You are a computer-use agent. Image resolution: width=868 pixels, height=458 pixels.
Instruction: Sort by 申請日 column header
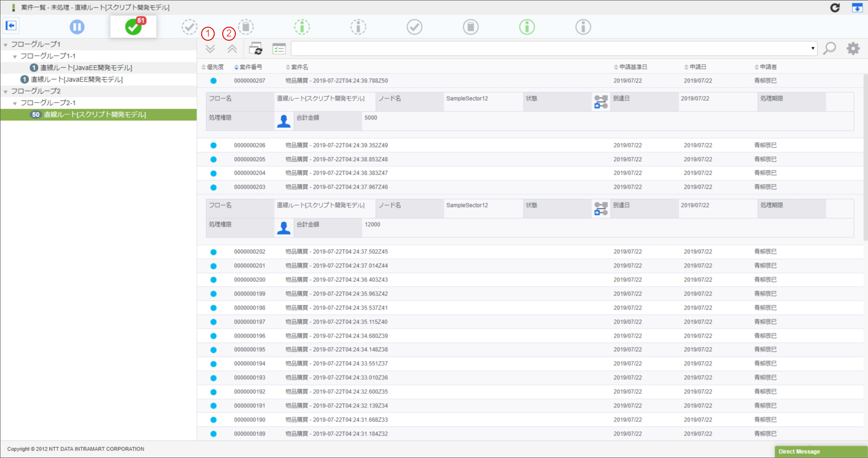(x=695, y=67)
